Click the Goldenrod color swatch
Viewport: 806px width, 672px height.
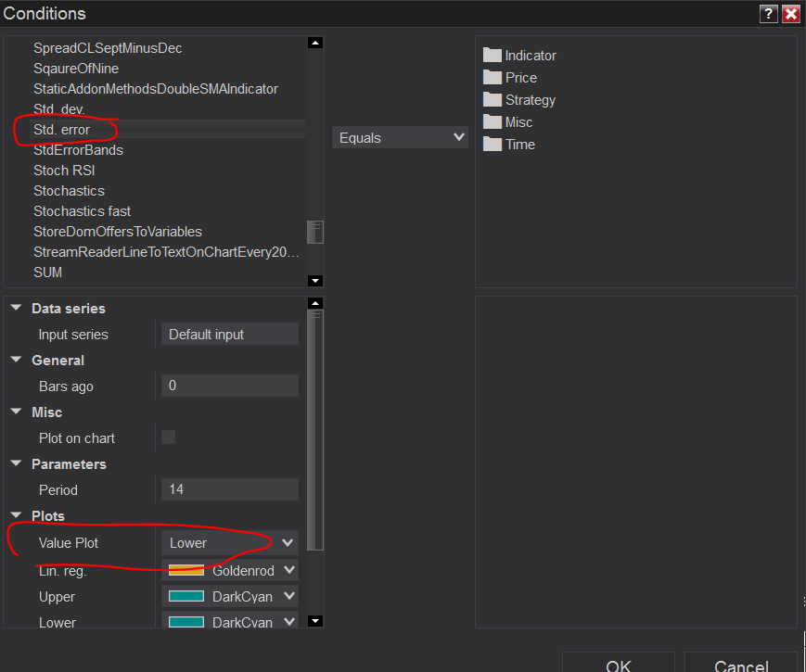(186, 570)
